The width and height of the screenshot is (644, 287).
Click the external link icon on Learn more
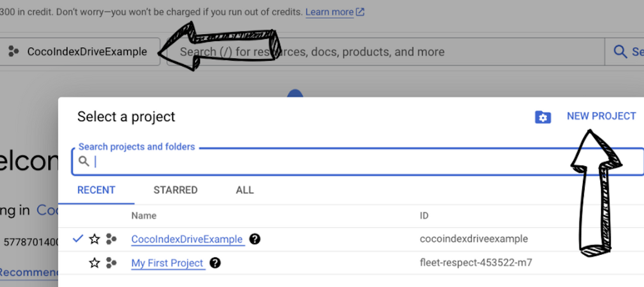tap(360, 12)
